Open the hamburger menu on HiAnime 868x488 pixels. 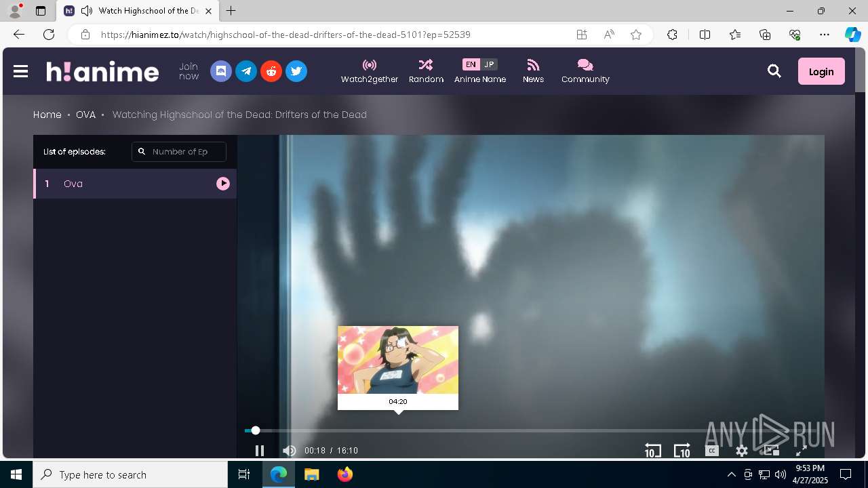pyautogui.click(x=20, y=71)
